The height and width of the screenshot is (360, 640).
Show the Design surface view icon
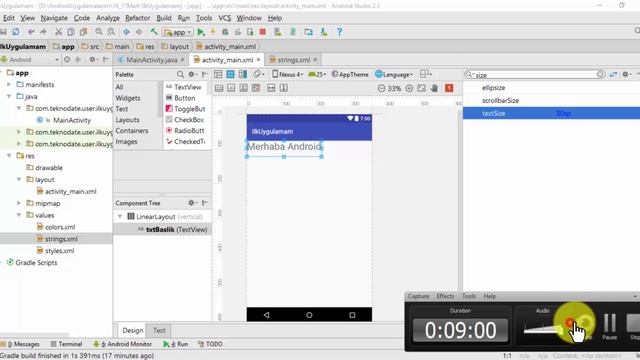(218, 74)
